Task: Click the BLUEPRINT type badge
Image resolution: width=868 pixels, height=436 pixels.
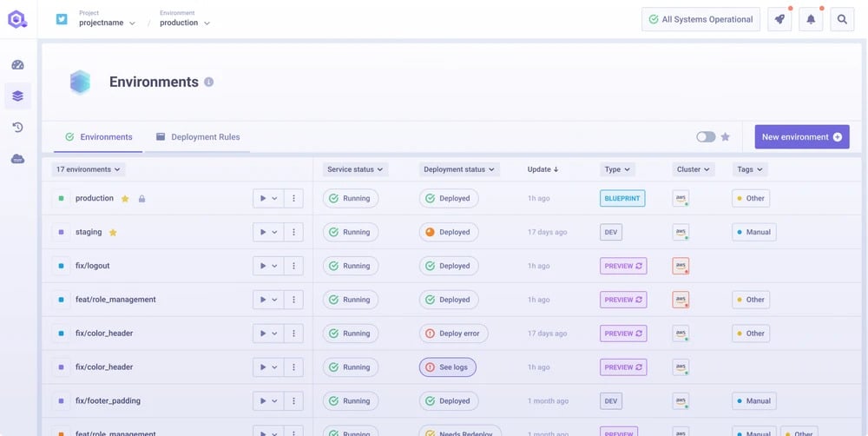Action: [x=622, y=198]
